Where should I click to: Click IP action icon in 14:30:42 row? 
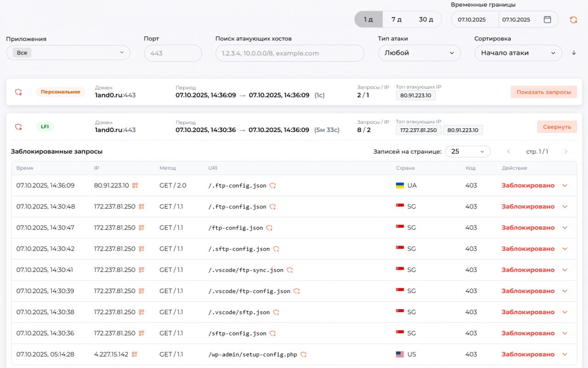tap(141, 249)
